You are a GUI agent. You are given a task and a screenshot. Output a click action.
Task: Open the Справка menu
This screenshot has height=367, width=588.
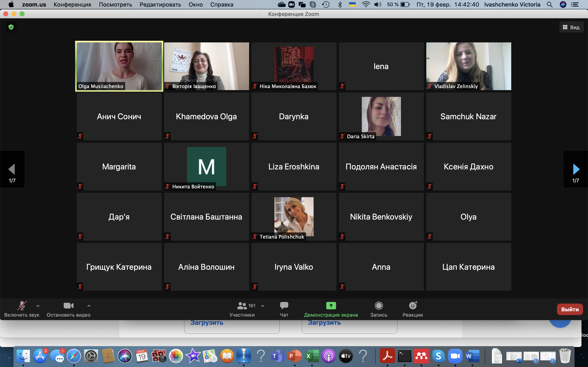[222, 5]
